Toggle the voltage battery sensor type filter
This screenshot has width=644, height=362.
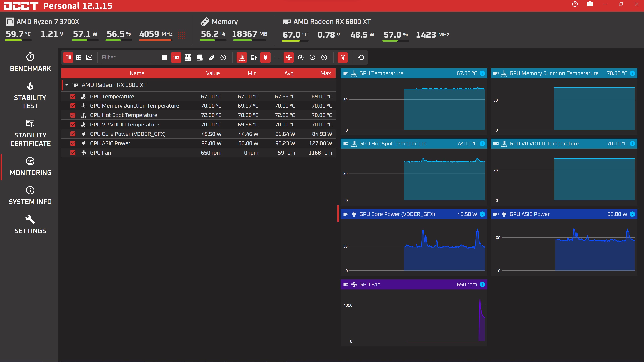click(x=254, y=57)
